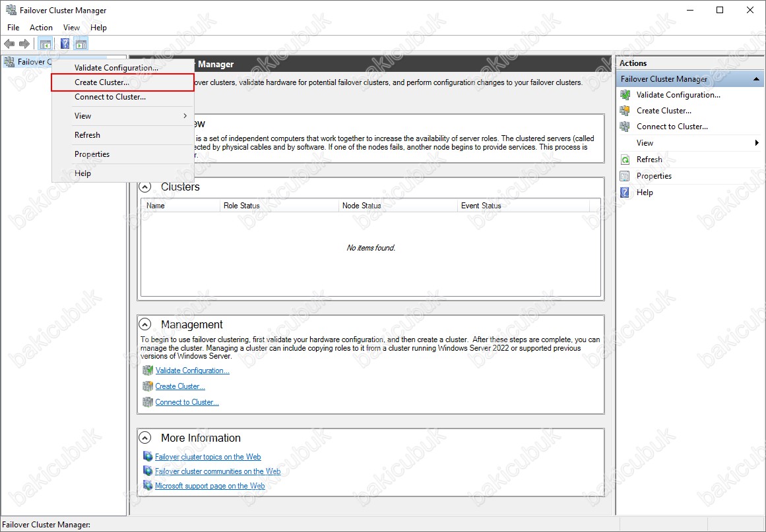Open Failover cluster communities on the Web
766x532 pixels.
click(x=218, y=471)
